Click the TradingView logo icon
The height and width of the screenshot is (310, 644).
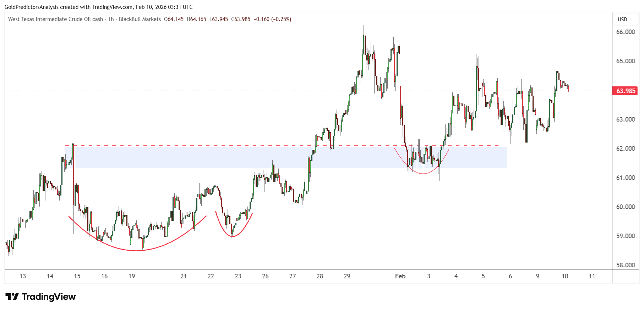[12, 296]
